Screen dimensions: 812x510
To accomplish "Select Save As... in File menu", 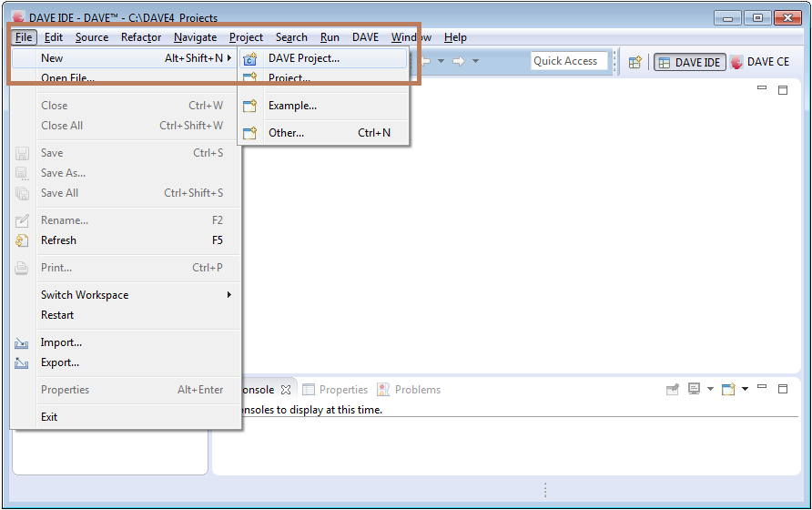I will coord(126,173).
